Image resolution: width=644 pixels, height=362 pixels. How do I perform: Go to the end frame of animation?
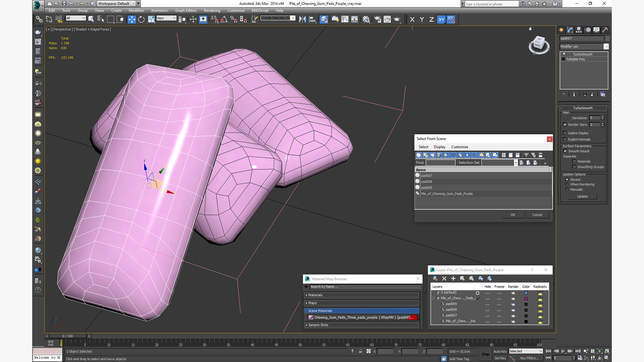pyautogui.click(x=578, y=351)
